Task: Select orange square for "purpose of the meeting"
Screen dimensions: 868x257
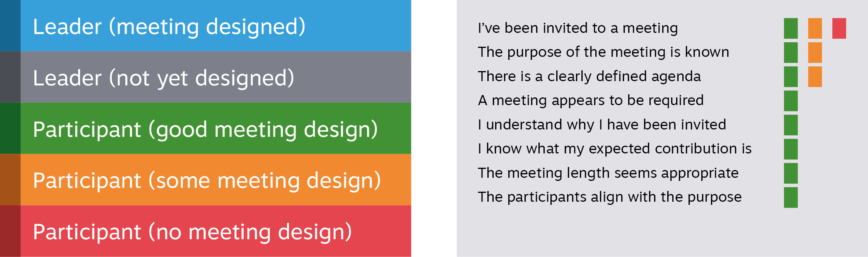Action: click(x=815, y=53)
